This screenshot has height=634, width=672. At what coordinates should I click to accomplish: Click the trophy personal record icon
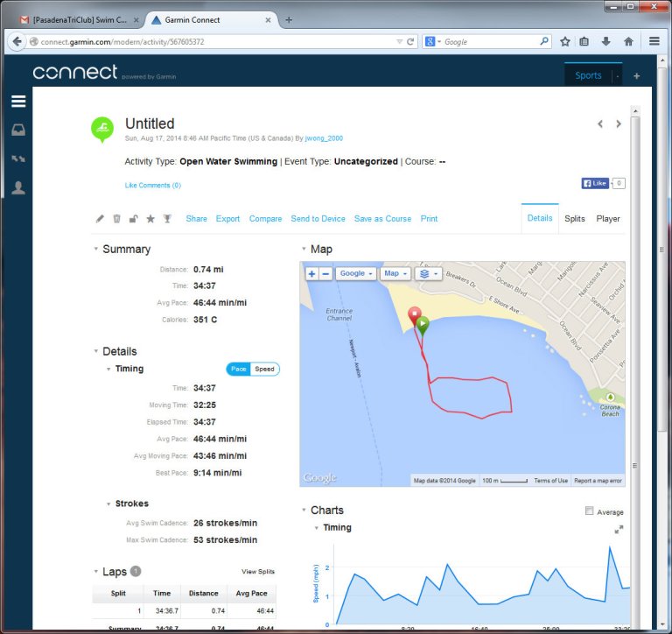(x=168, y=219)
